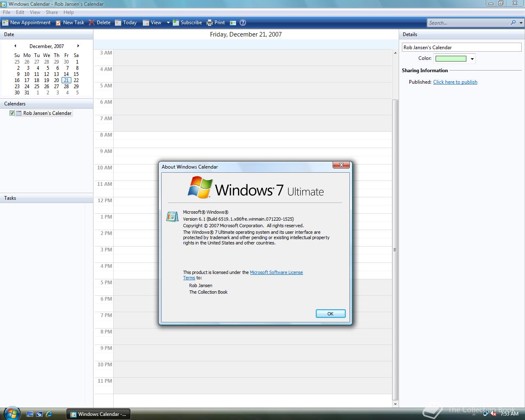The image size is (525, 420).
Task: Open search options dropdown arrow
Action: tap(521, 23)
